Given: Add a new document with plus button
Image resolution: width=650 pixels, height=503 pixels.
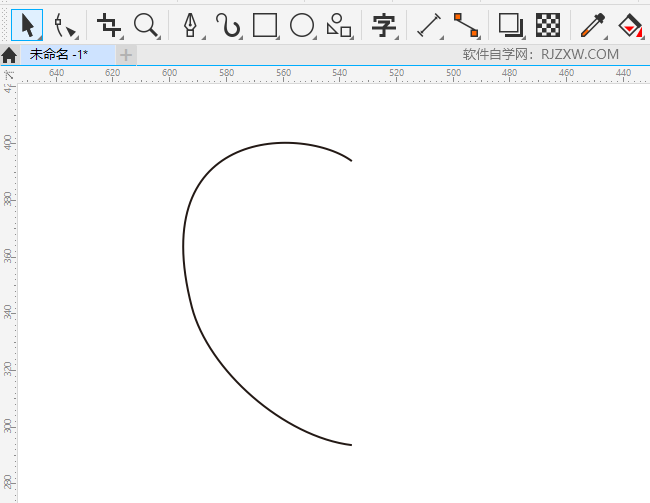Looking at the screenshot, I should pyautogui.click(x=126, y=55).
